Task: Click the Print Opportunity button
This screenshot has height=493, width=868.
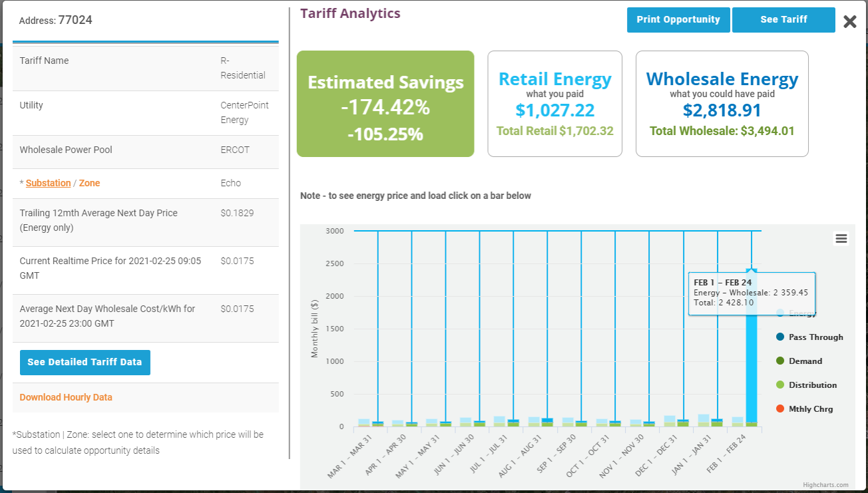Action: click(678, 20)
